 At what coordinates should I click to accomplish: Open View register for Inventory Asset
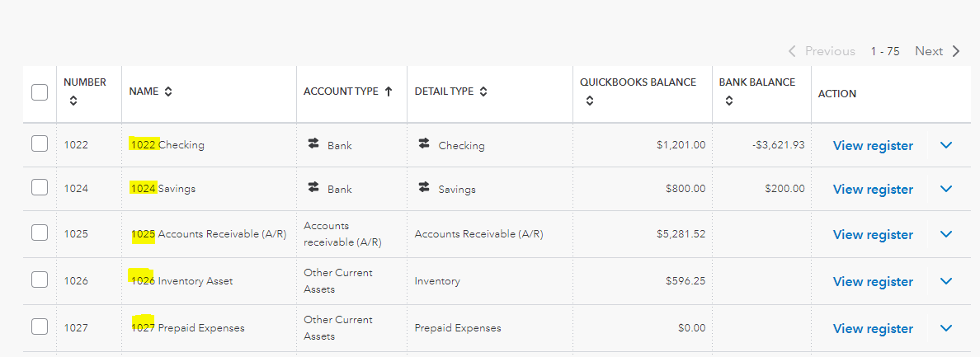[873, 281]
